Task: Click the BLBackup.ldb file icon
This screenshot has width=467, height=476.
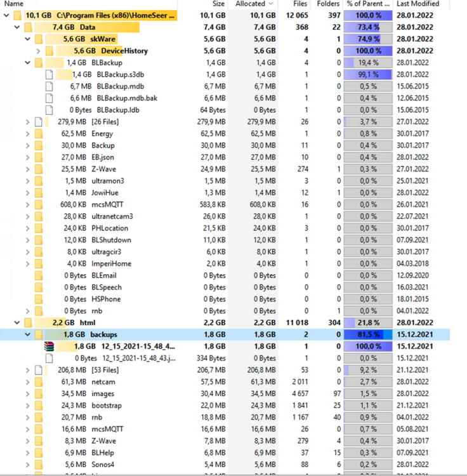Action: 49,110
